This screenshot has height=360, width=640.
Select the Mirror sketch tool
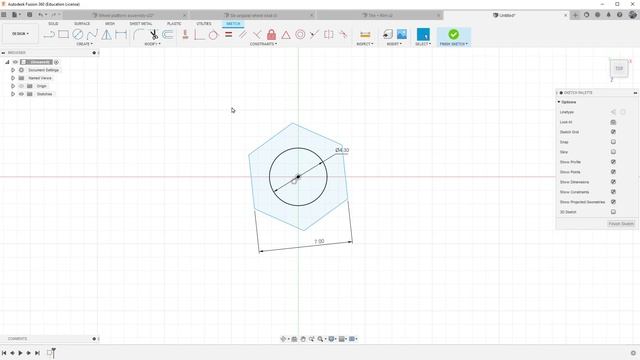click(107, 34)
